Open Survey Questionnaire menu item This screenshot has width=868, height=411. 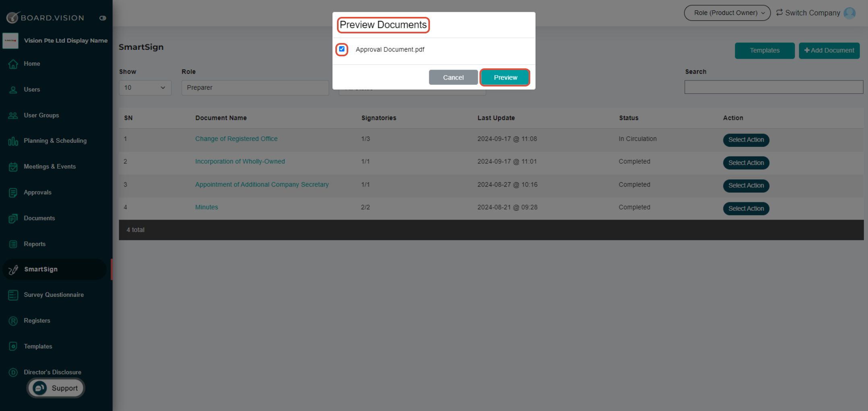point(54,295)
